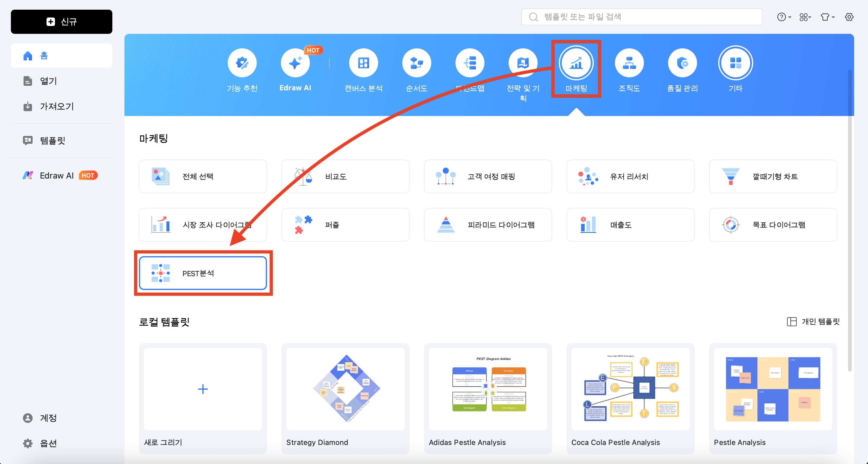The image size is (868, 464).
Task: Choose the 조직도 org chart category
Action: (x=629, y=63)
